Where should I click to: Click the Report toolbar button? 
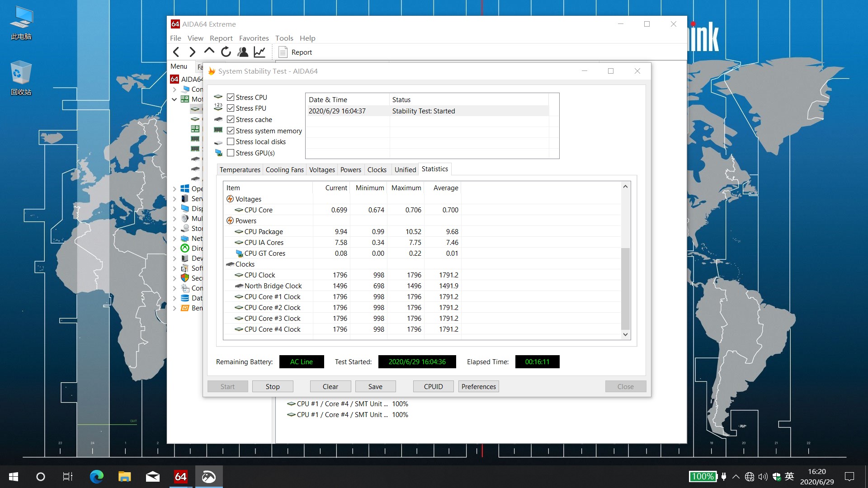pos(295,52)
